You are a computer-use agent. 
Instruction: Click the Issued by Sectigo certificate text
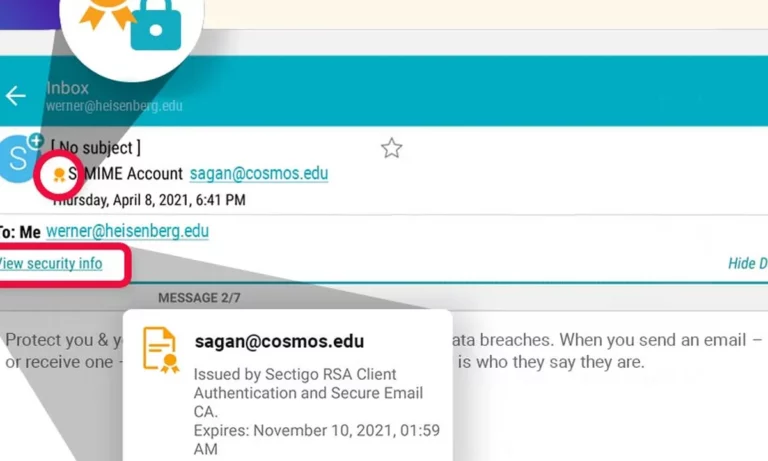pyautogui.click(x=308, y=393)
